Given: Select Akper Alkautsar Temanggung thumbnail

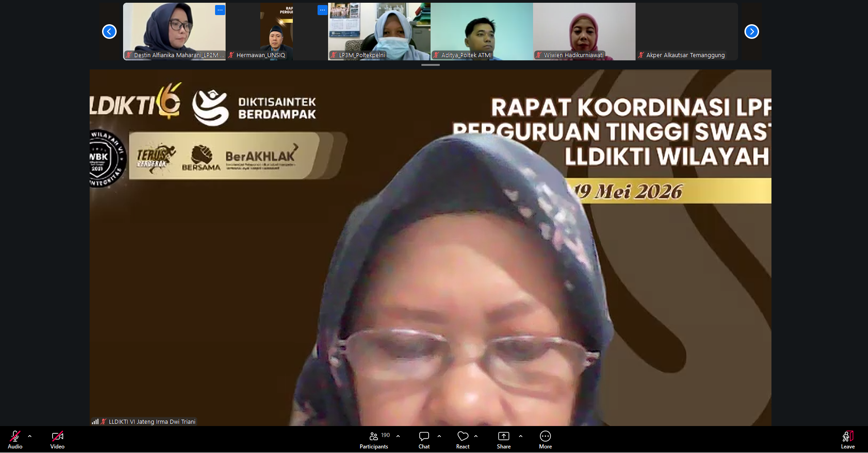Looking at the screenshot, I should (687, 32).
